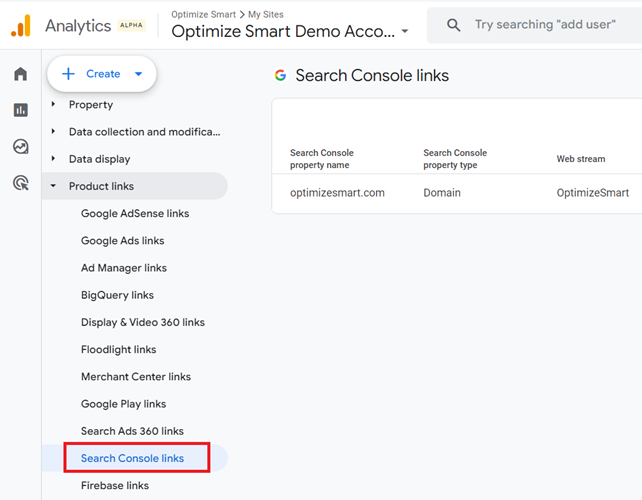Open Google AdSense links

click(135, 213)
